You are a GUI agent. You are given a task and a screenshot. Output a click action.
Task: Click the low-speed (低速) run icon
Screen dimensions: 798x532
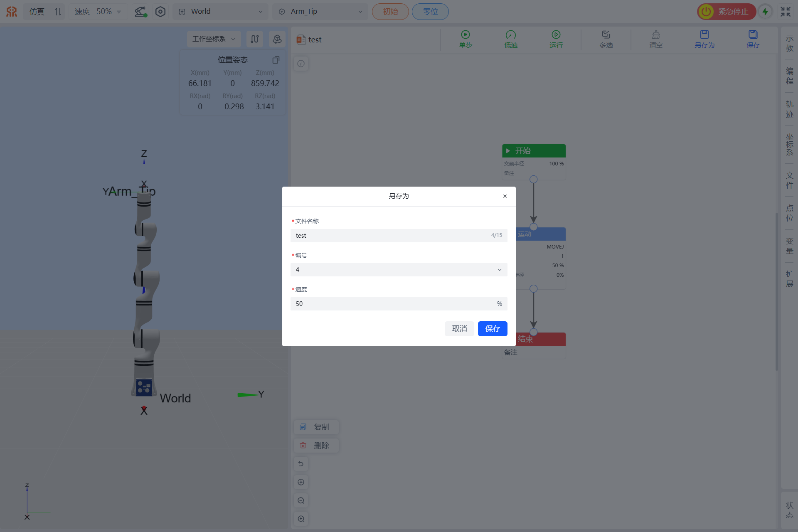510,35
